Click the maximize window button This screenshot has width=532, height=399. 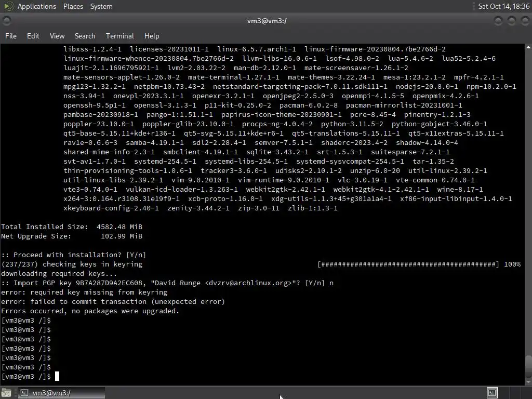tap(511, 21)
